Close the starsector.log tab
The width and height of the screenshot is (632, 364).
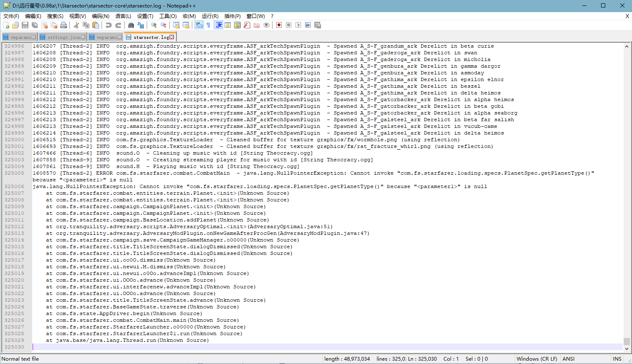pos(172,37)
